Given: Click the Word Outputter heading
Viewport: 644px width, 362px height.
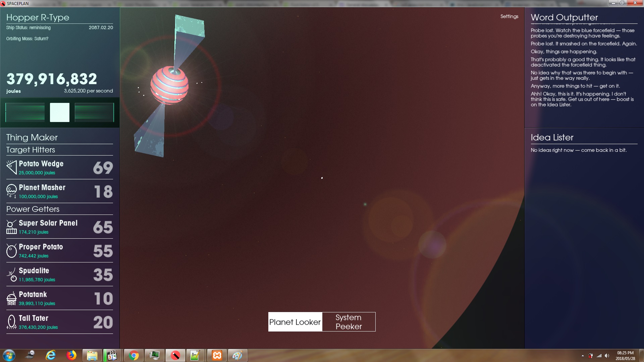Looking at the screenshot, I should click(x=564, y=17).
